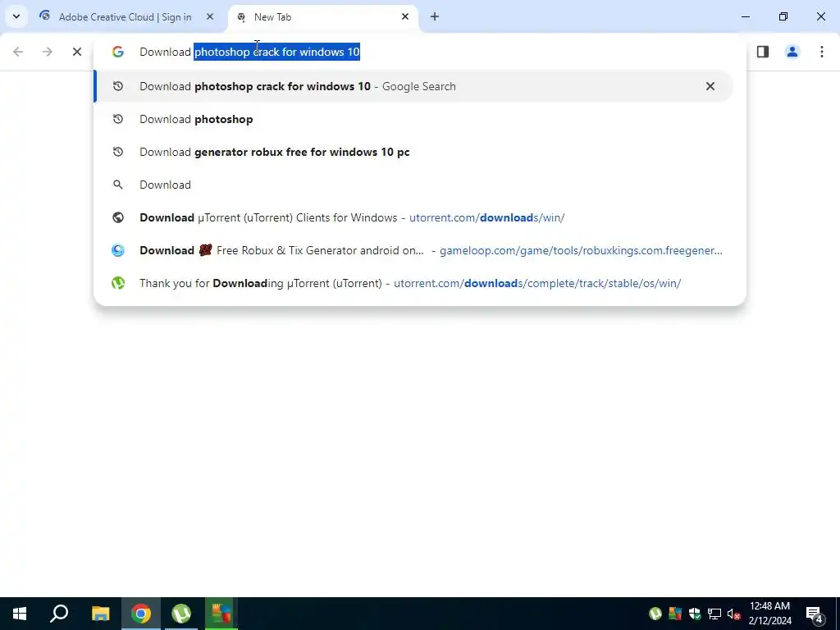840x630 pixels.
Task: Choose the 'Download photoshop' suggestion
Action: [413, 119]
